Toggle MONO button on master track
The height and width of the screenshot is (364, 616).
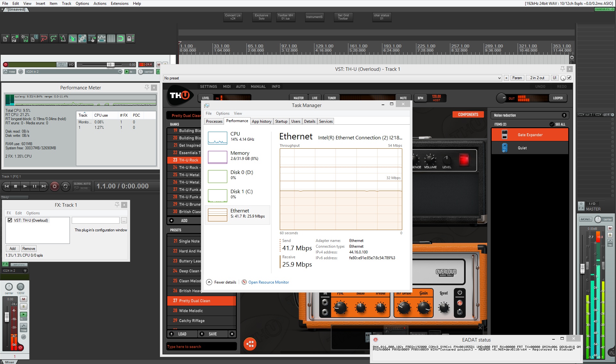[x=585, y=219]
